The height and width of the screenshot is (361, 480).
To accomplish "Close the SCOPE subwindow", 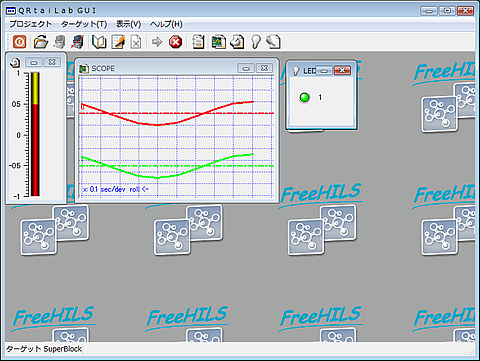I will pyautogui.click(x=264, y=68).
